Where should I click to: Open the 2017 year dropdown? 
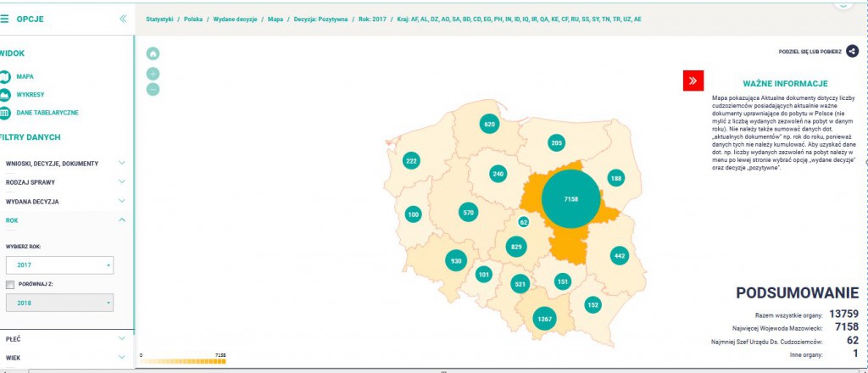(59, 265)
